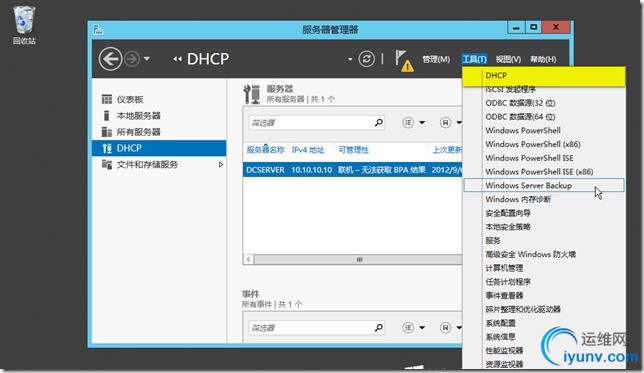Click the save query icon in events section
This screenshot has width=644, height=373.
tap(445, 327)
